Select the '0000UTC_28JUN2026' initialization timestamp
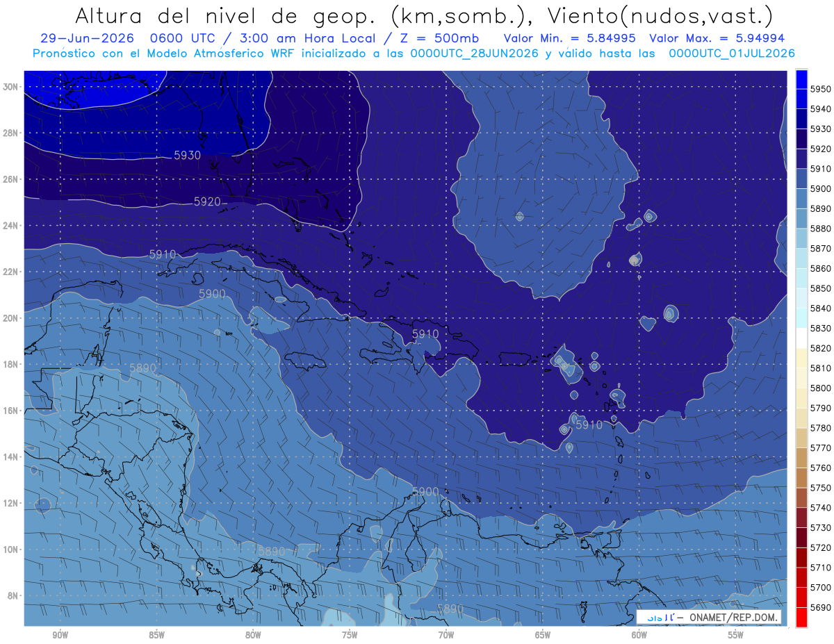Screen dimensions: 834x644 point(475,53)
